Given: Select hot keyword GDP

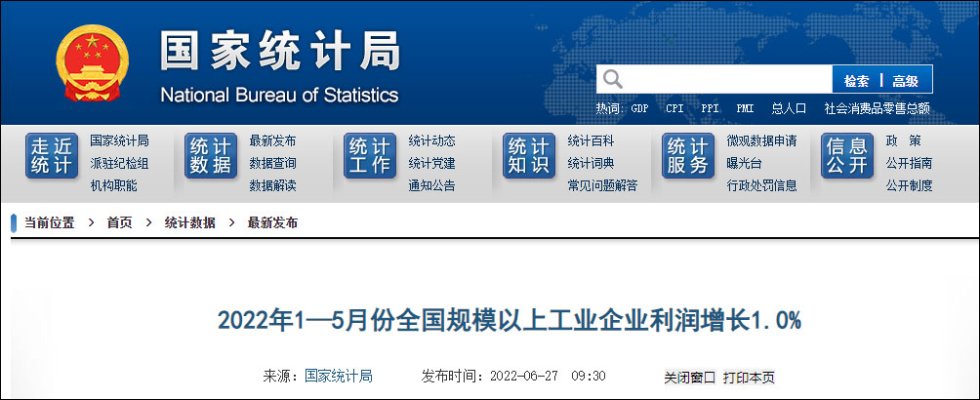Looking at the screenshot, I should point(639,108).
